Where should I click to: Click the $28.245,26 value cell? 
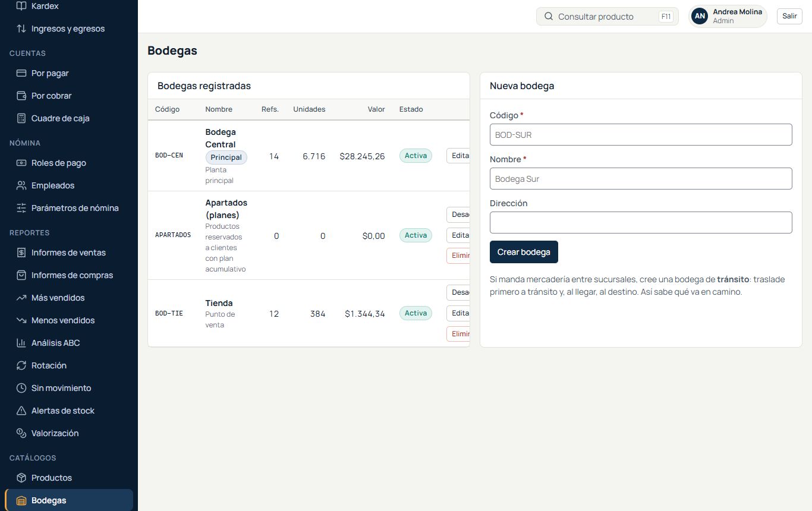pos(362,156)
